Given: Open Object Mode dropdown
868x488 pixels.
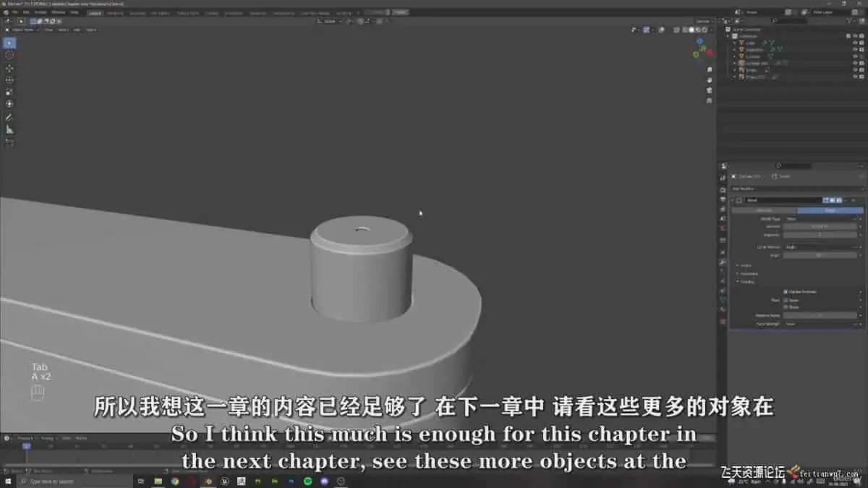Looking at the screenshot, I should point(24,30).
